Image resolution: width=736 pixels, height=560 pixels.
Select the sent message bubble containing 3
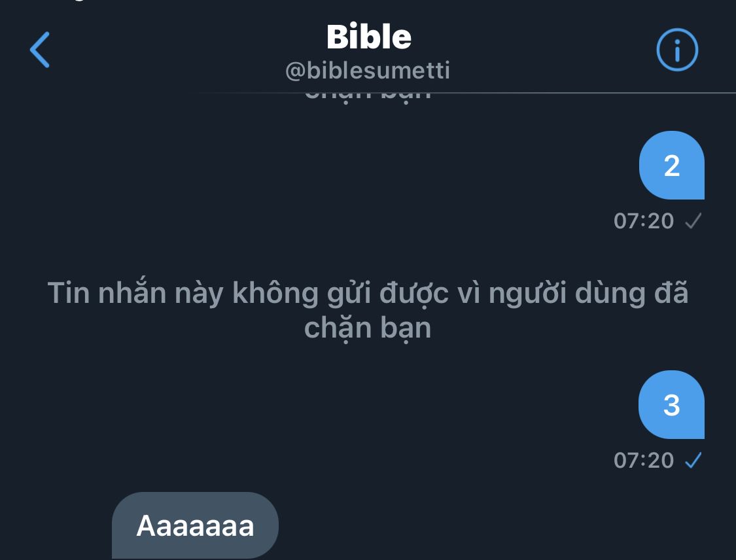point(672,405)
